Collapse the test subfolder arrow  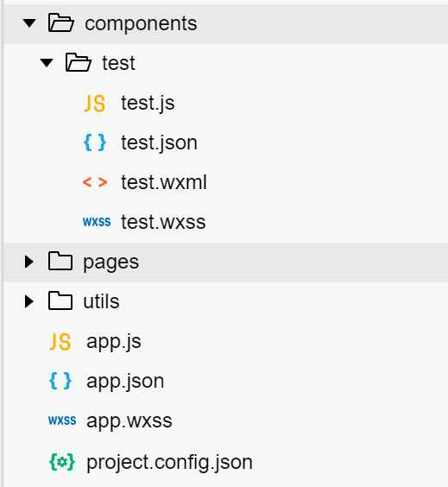point(47,63)
